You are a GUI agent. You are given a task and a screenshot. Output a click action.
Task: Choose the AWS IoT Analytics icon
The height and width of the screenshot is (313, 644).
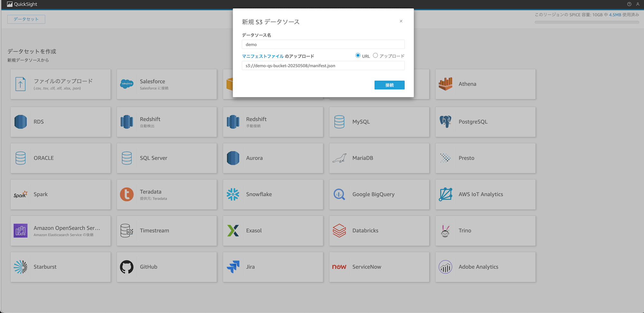point(445,194)
